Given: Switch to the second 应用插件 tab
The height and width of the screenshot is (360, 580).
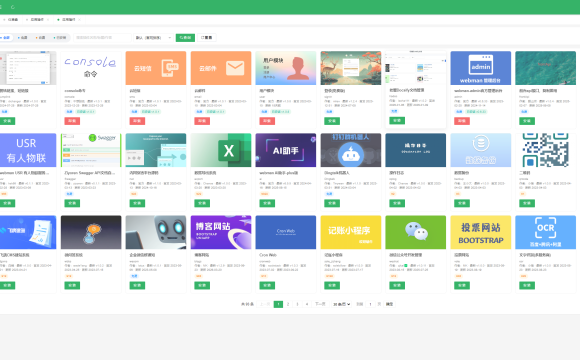Looking at the screenshot, I should pyautogui.click(x=37, y=20).
